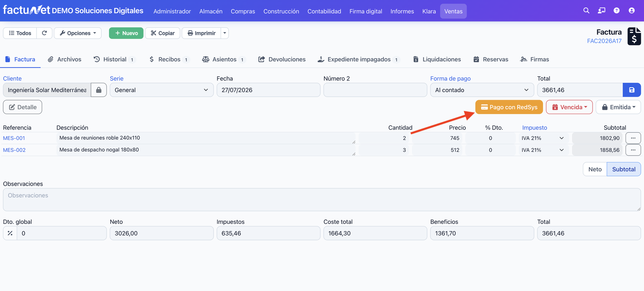Switch totals view to Neto

click(x=595, y=169)
